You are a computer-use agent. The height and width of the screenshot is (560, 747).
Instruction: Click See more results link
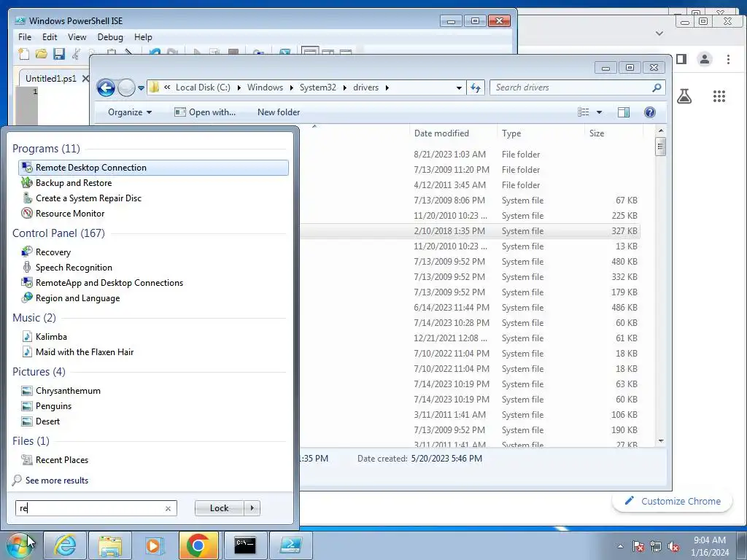(x=57, y=480)
